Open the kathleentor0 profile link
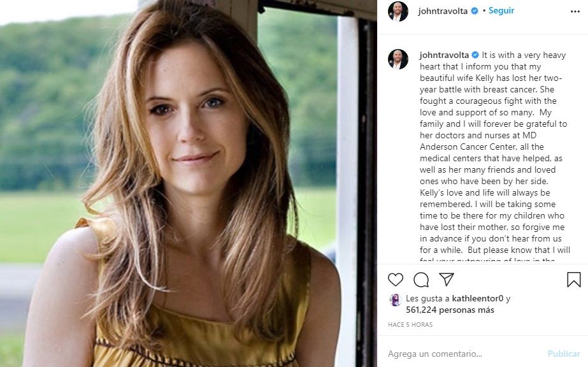Screen dimensions: 588x367 477,298
